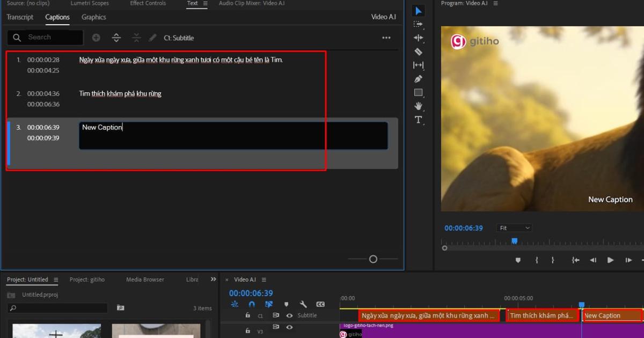
Task: Switch to the Graphics tab
Action: point(93,17)
